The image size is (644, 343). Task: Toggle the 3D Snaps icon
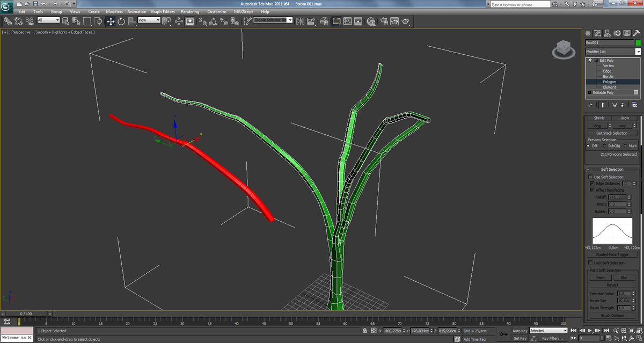(203, 21)
